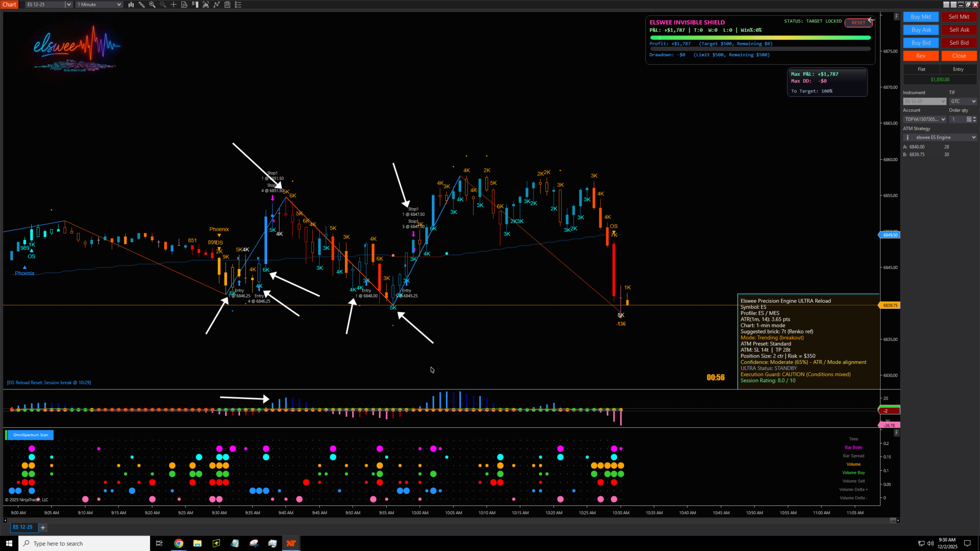Open the chart properties list icon
Image resolution: width=980 pixels, height=551 pixels.
click(238, 5)
